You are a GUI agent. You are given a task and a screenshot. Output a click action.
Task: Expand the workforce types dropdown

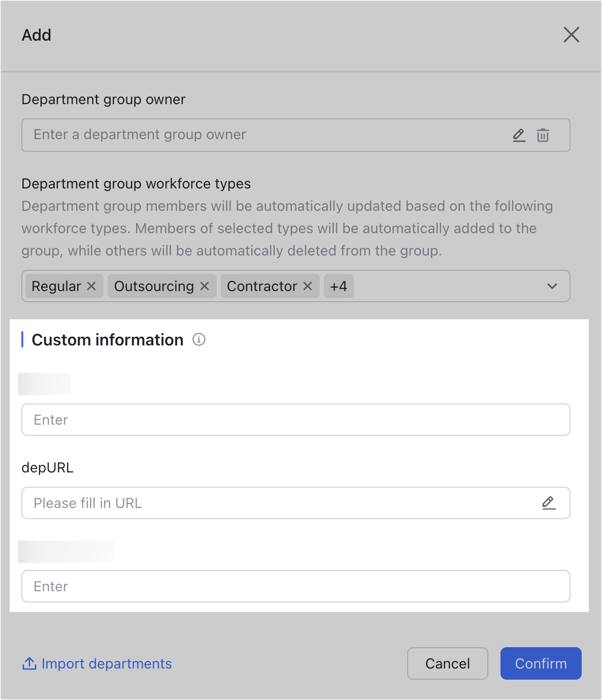point(552,286)
